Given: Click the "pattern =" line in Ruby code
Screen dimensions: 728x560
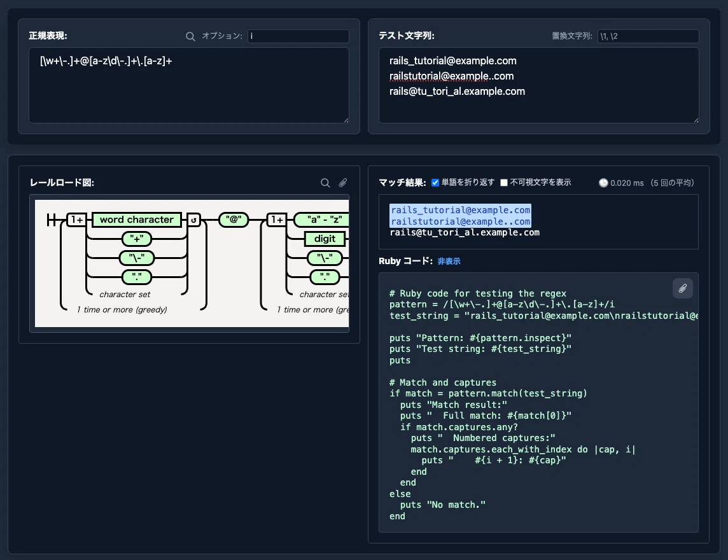Looking at the screenshot, I should pyautogui.click(x=502, y=305).
